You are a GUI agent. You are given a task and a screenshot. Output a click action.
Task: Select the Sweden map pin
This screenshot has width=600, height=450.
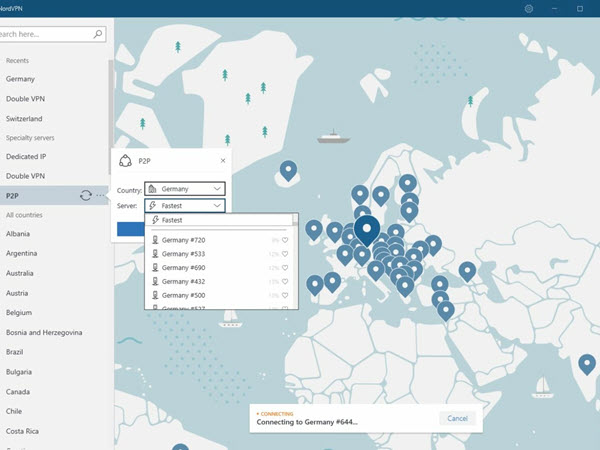point(381,196)
